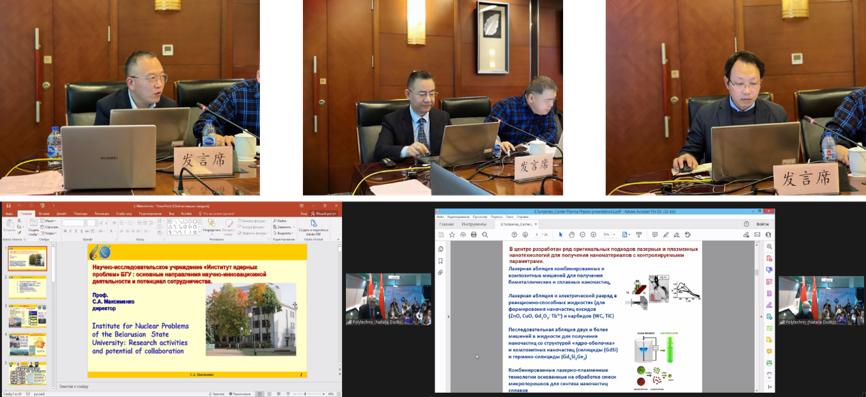Image resolution: width=866 pixels, height=397 pixels.
Task: Select slide 3 thumbnail in slide panel
Action: [28, 316]
